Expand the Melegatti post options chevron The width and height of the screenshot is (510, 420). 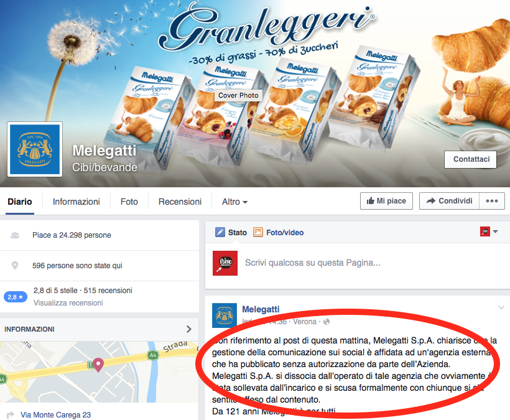(501, 307)
